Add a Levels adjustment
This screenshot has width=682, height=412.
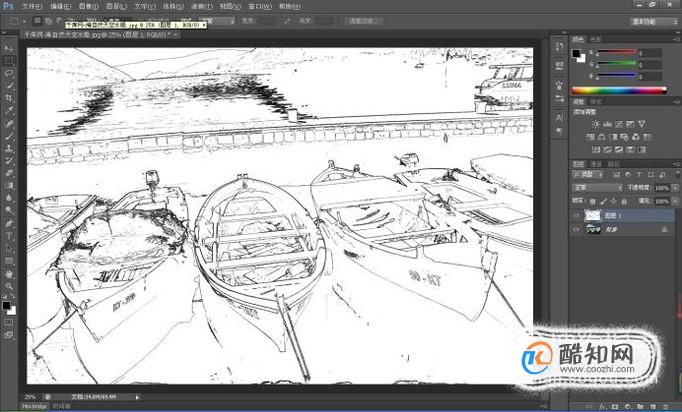pyautogui.click(x=608, y=124)
